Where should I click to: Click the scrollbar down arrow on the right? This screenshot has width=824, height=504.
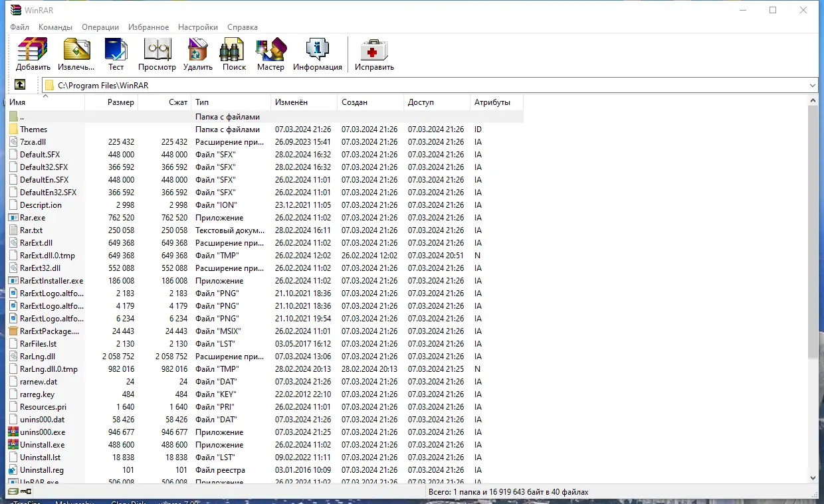pyautogui.click(x=813, y=477)
